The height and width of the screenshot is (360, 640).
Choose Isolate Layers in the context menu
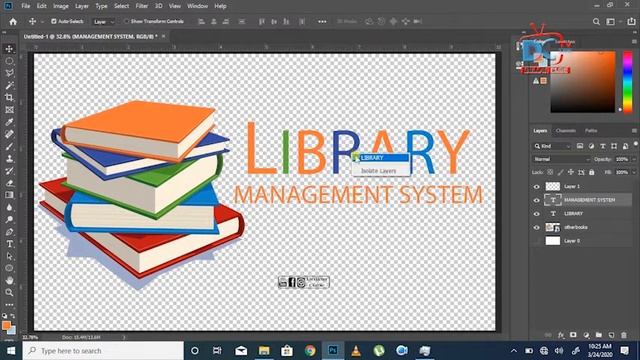380,171
